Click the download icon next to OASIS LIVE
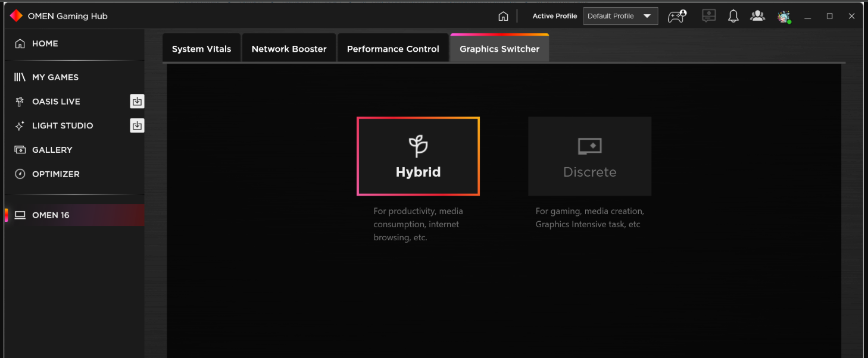Image resolution: width=868 pixels, height=358 pixels. pos(137,102)
